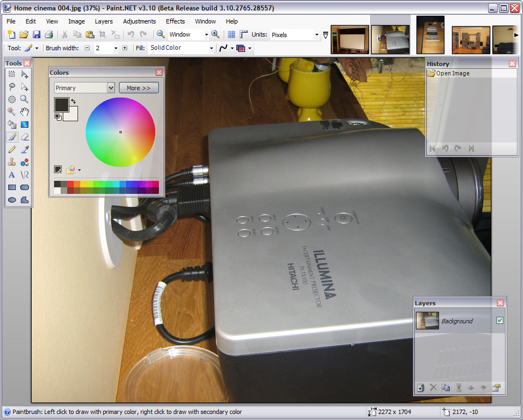
Task: Select the Freeform Shape tool
Action: point(25,200)
